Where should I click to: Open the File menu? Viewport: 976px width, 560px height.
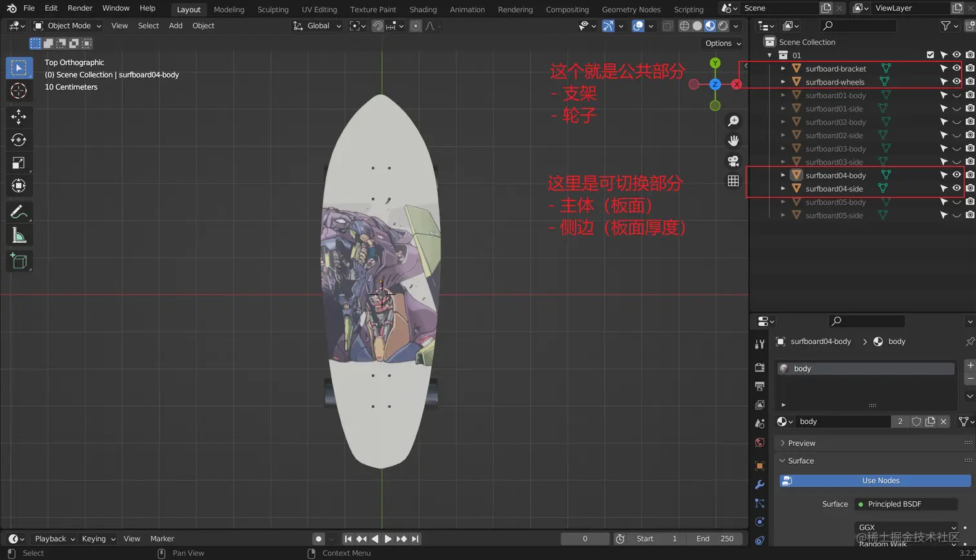(x=29, y=8)
